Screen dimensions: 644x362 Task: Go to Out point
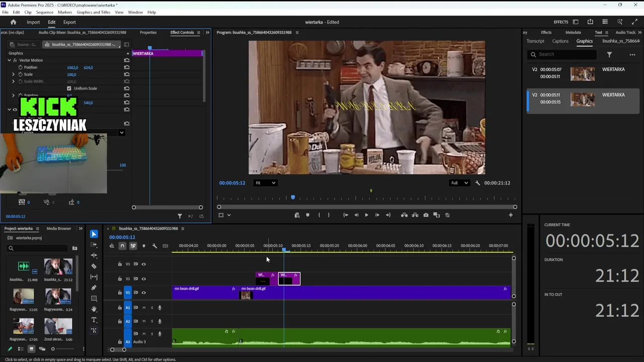tap(388, 215)
